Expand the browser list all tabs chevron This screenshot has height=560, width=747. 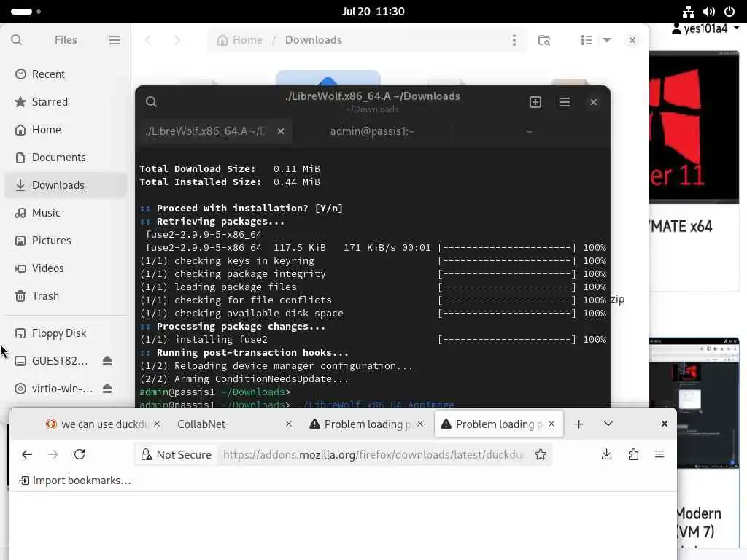tap(608, 424)
